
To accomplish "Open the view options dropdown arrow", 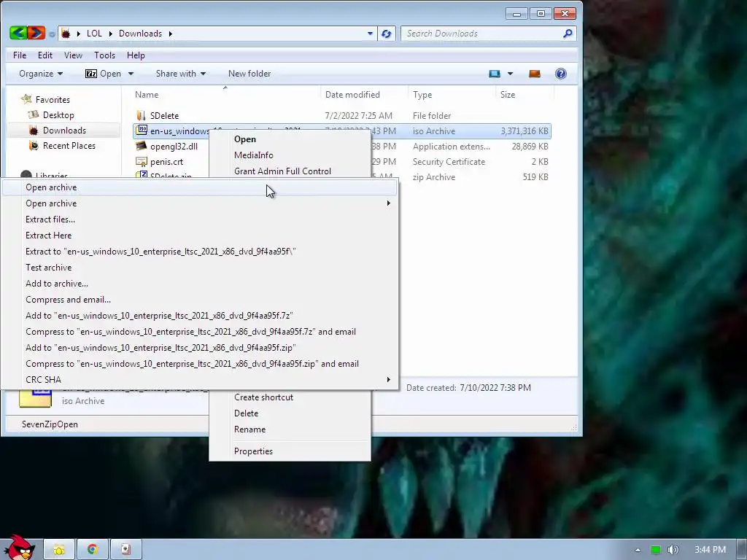I will [x=510, y=74].
